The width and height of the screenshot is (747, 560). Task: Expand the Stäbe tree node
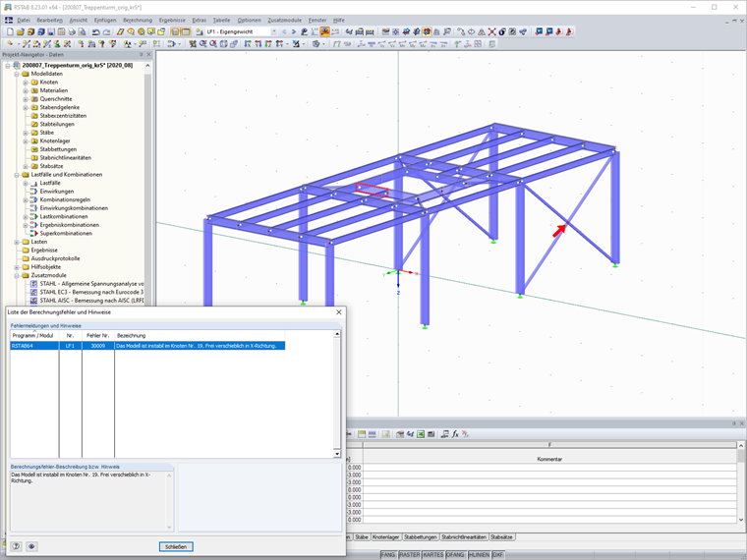[26, 133]
